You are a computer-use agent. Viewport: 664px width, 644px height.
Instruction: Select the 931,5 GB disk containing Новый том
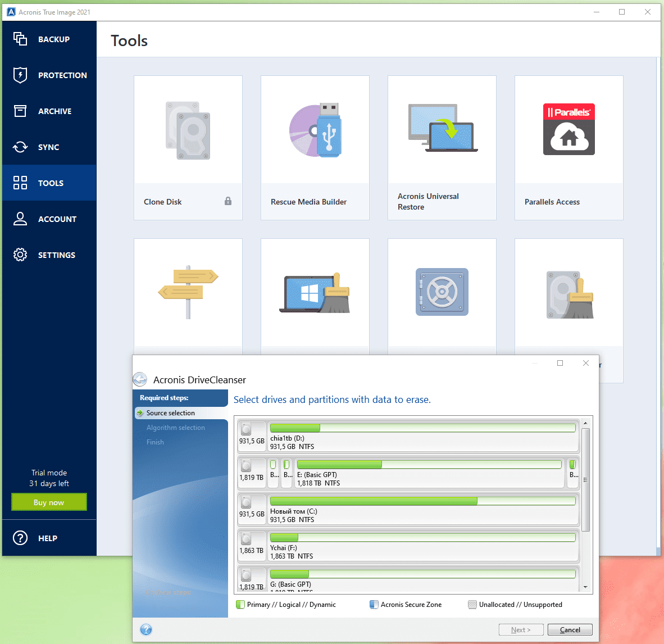[252, 509]
